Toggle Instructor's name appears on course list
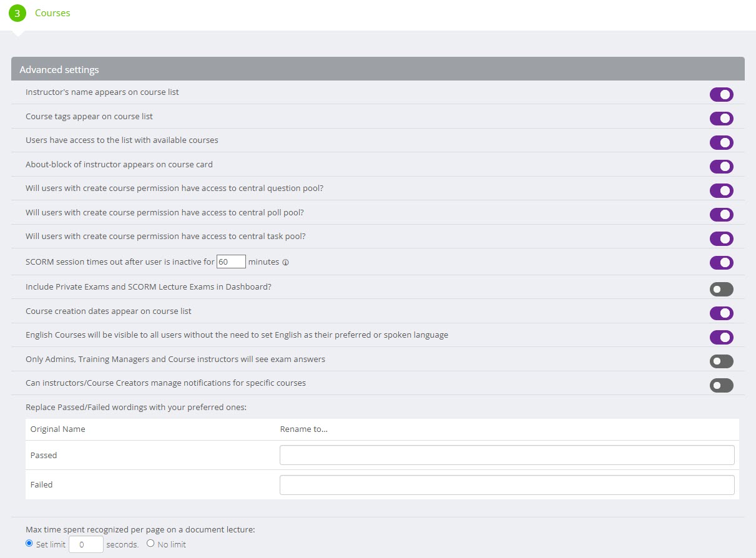The height and width of the screenshot is (558, 756). click(721, 95)
